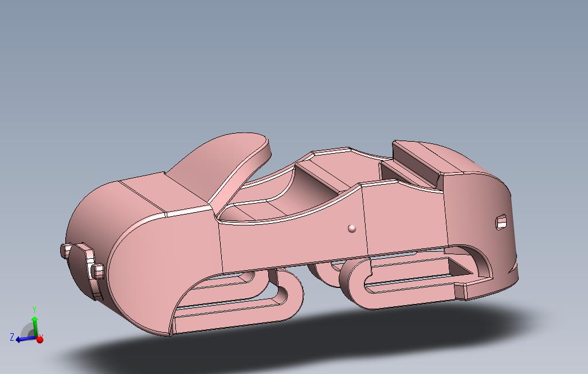
Task: Click the red X axis ball of the triad
Action: pyautogui.click(x=40, y=340)
